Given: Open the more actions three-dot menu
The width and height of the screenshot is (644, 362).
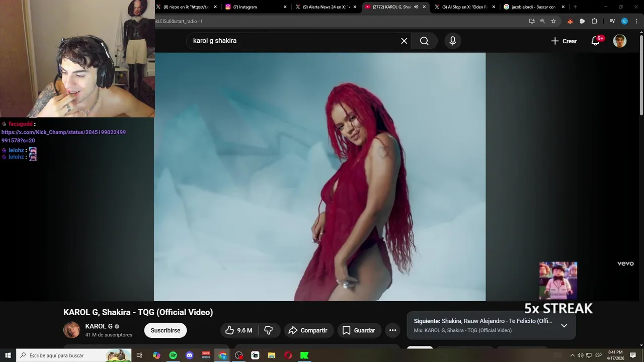Looking at the screenshot, I should [x=392, y=330].
